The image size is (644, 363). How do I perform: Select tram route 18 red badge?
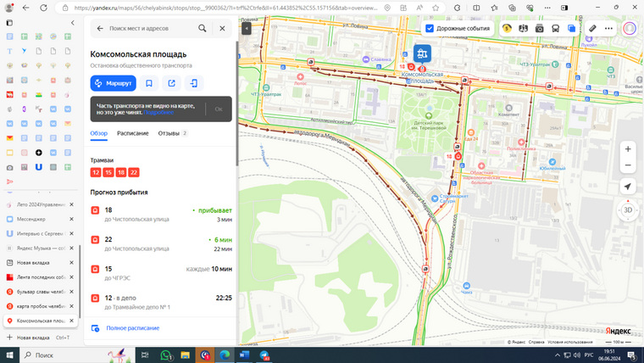click(120, 173)
